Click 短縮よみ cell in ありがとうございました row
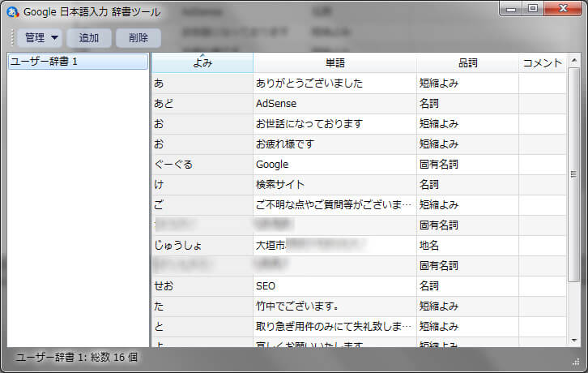 pyautogui.click(x=467, y=83)
